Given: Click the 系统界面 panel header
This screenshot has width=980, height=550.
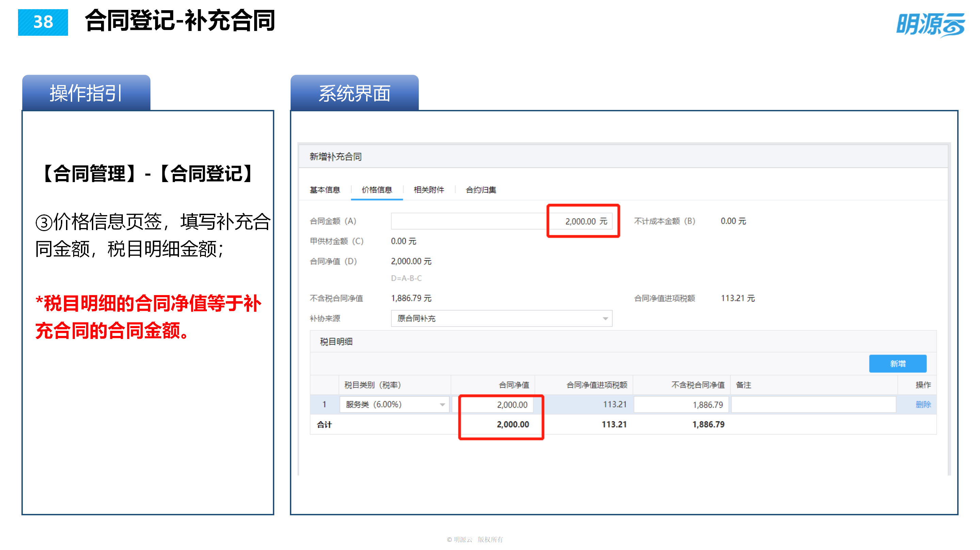Looking at the screenshot, I should [355, 94].
